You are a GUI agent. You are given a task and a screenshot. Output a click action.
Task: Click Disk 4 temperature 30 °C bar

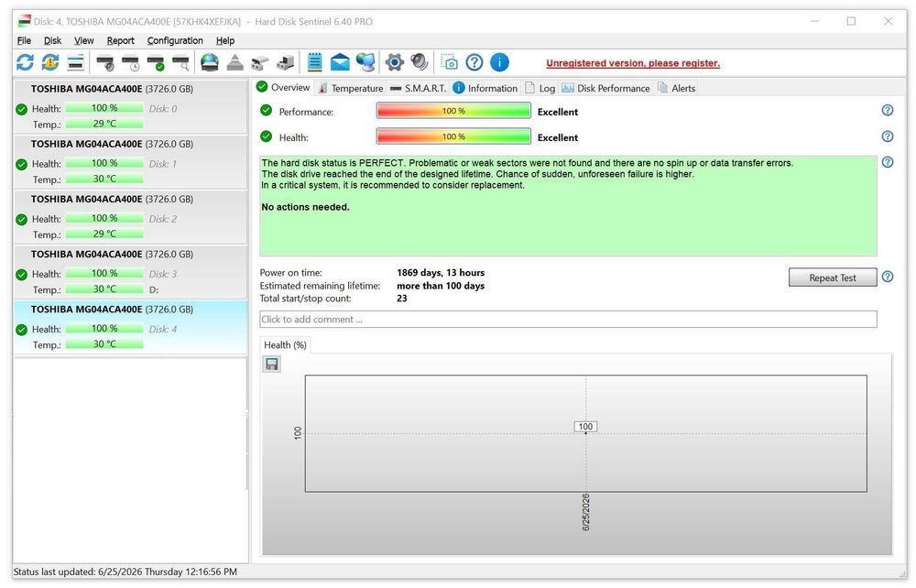click(104, 344)
